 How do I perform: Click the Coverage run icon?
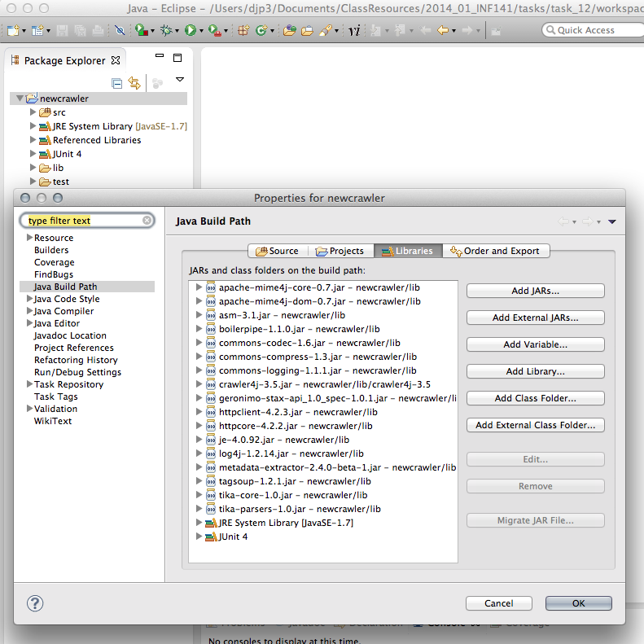coord(142,30)
